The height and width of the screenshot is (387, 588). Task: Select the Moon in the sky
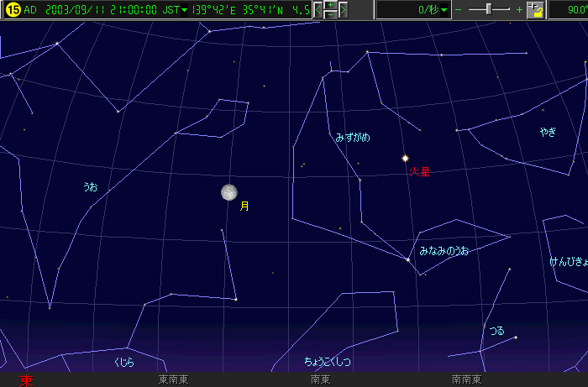pos(229,193)
